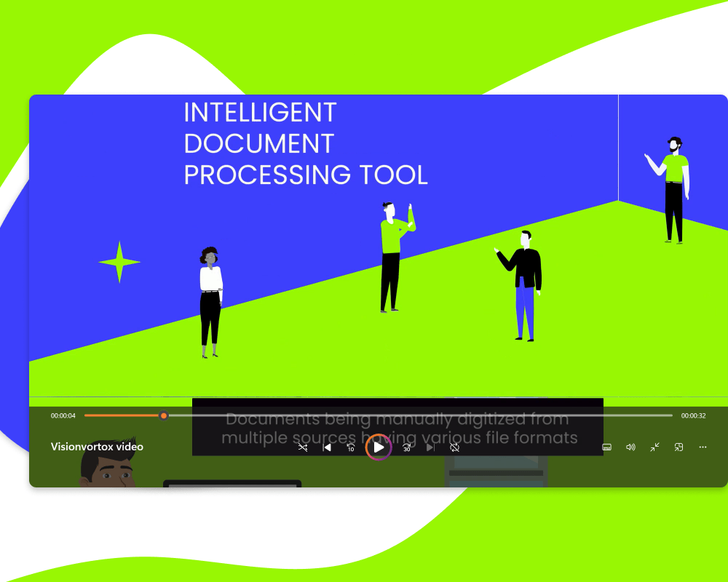Screen dimensions: 728x582
Task: Toggle shuffle mode
Action: click(303, 447)
